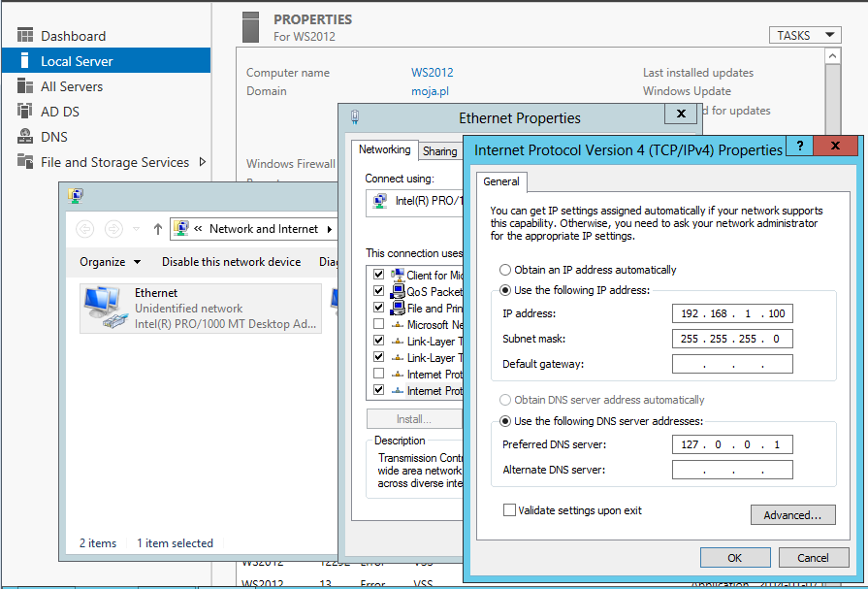The width and height of the screenshot is (868, 589).
Task: Click the Default gateway field
Action: [732, 364]
